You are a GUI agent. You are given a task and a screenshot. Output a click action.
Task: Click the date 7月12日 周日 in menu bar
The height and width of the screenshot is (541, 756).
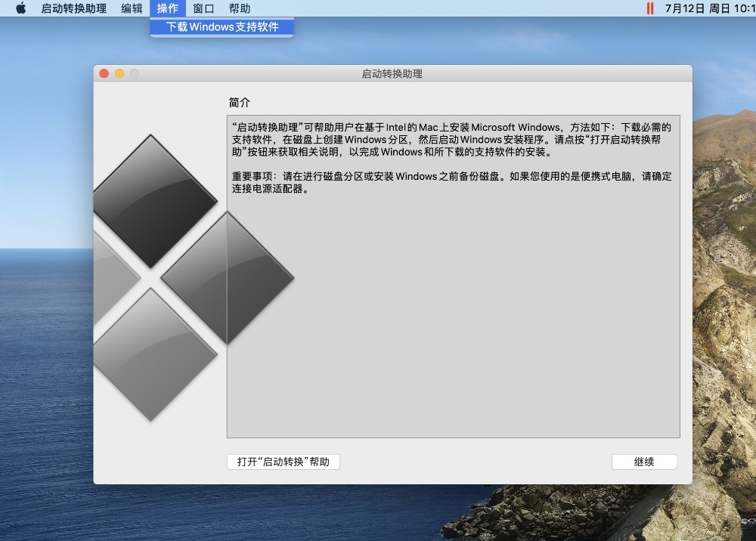point(697,8)
